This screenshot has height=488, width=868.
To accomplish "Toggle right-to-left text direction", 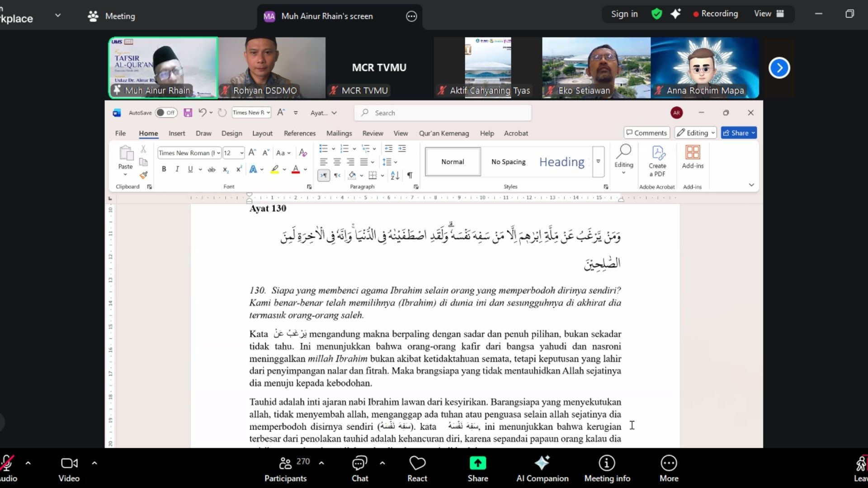I will click(337, 175).
